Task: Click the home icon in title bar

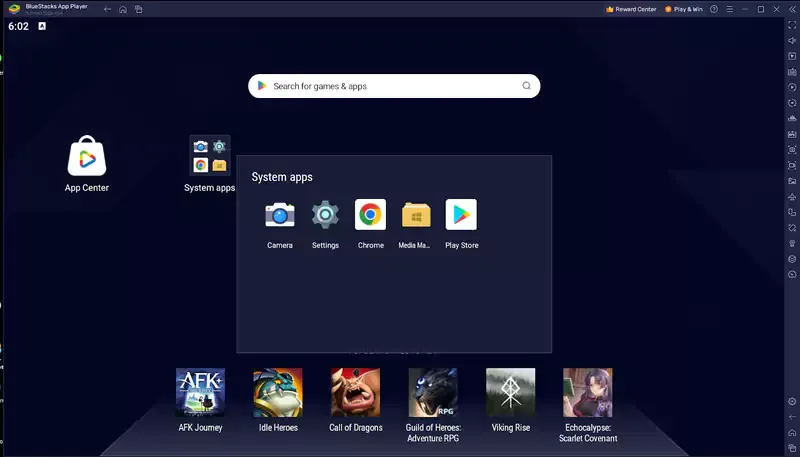Action: [123, 9]
